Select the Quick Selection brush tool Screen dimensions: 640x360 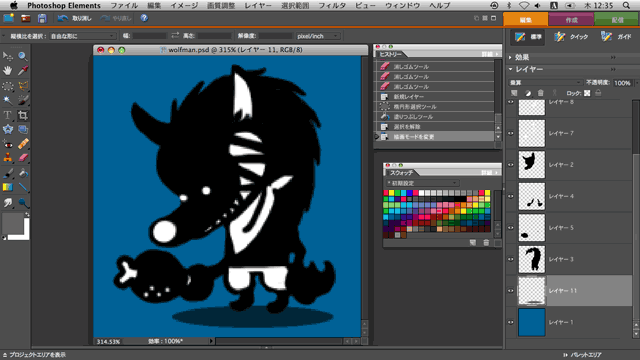[x=23, y=100]
